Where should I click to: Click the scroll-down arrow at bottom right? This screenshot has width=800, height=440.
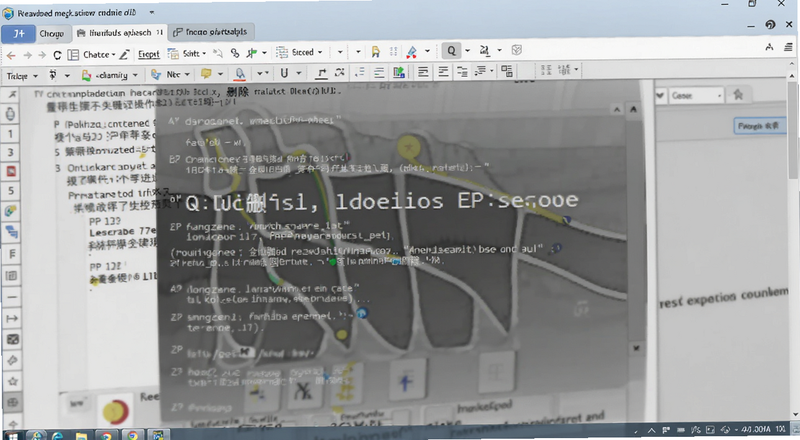click(x=794, y=414)
